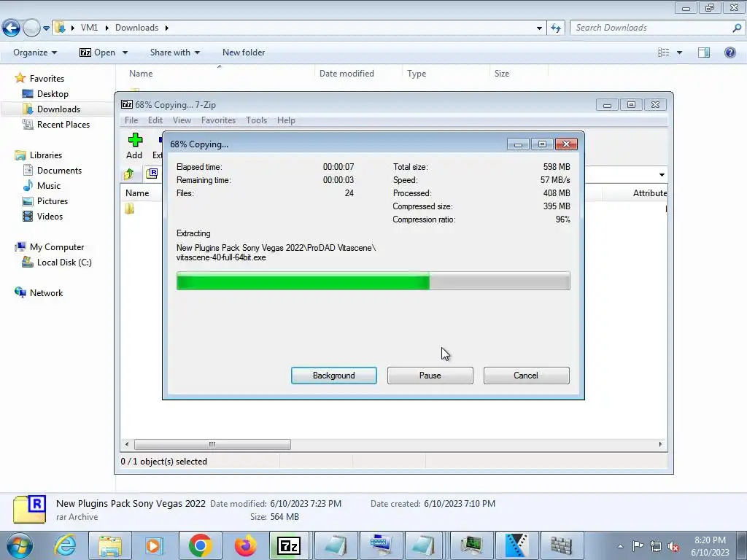Viewport: 747px width, 560px height.
Task: Open the Organize dropdown menu
Action: (35, 52)
